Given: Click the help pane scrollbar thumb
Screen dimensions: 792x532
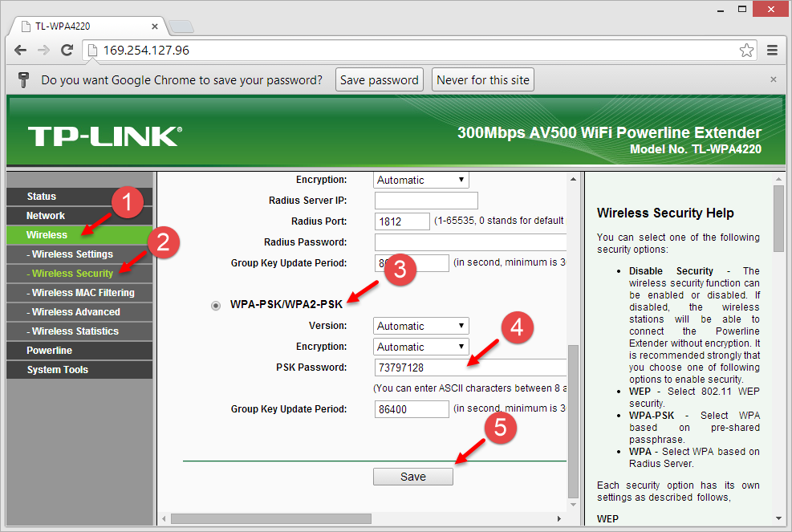Looking at the screenshot, I should tap(778, 218).
